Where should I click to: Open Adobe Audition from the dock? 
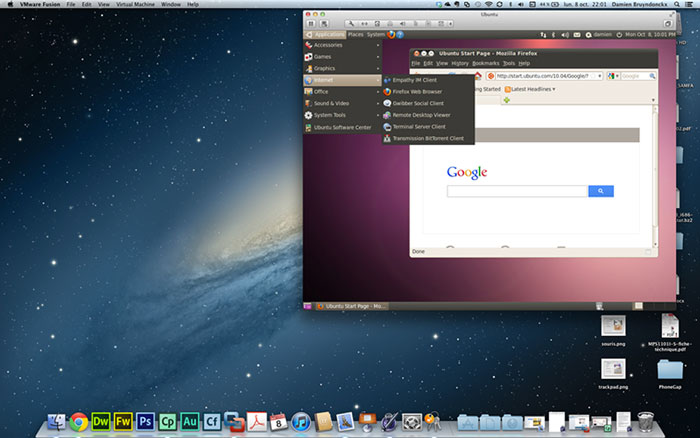190,421
